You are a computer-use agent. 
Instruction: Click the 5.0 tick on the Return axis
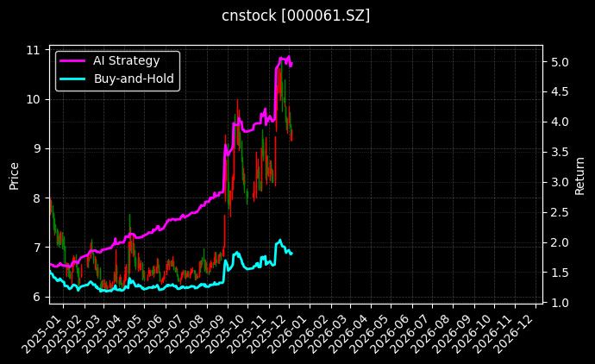(558, 62)
